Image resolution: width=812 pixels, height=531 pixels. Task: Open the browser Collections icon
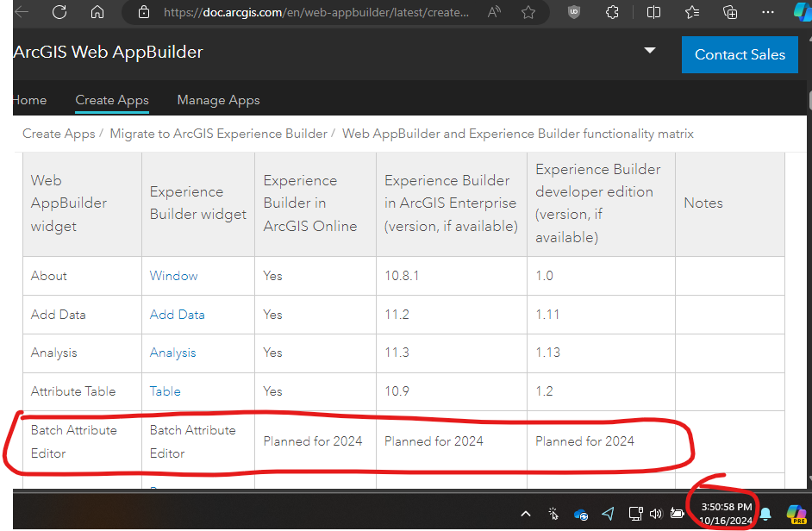pyautogui.click(x=730, y=12)
